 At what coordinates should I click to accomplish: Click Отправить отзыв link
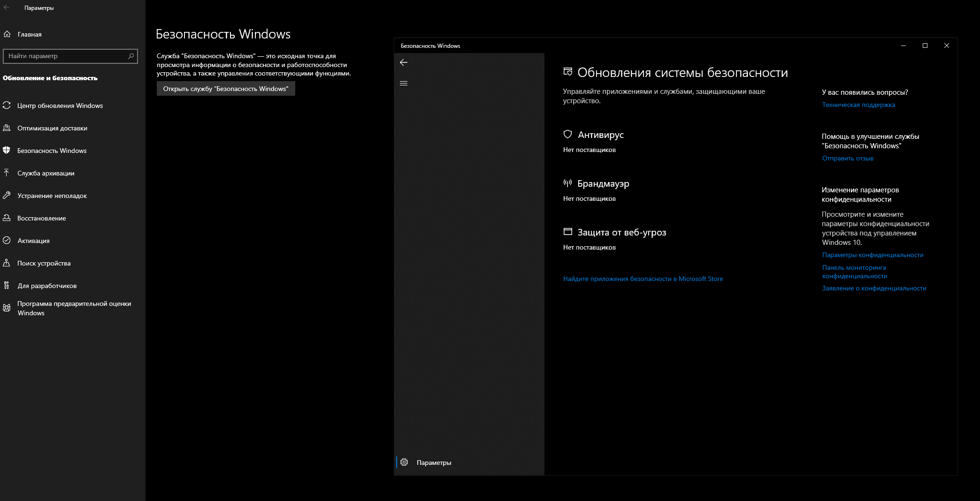(848, 159)
